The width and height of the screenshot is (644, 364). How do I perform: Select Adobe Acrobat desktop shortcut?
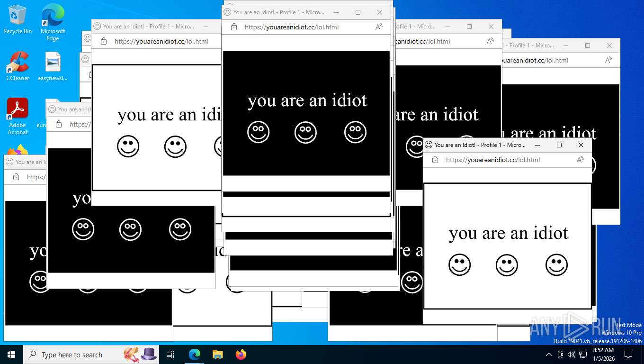tap(18, 116)
